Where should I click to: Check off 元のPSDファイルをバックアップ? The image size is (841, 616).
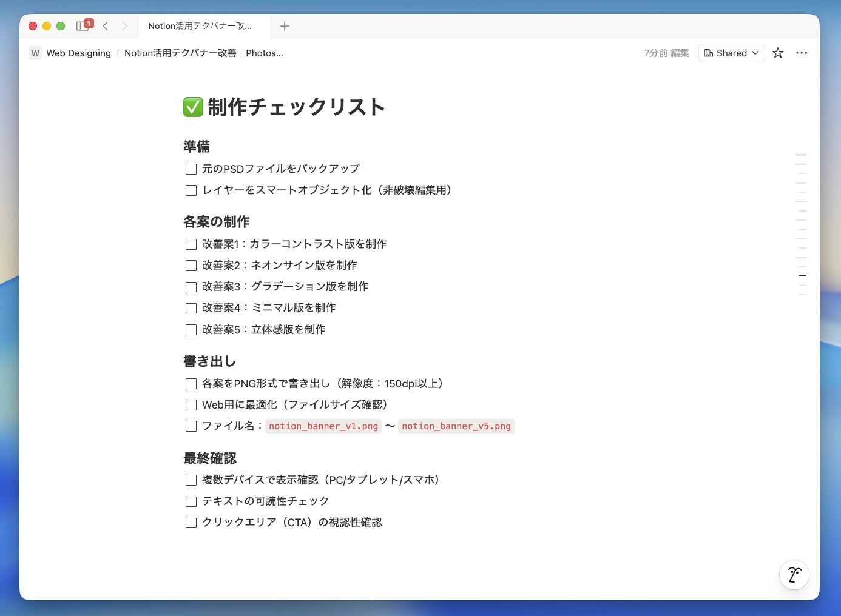tap(191, 169)
